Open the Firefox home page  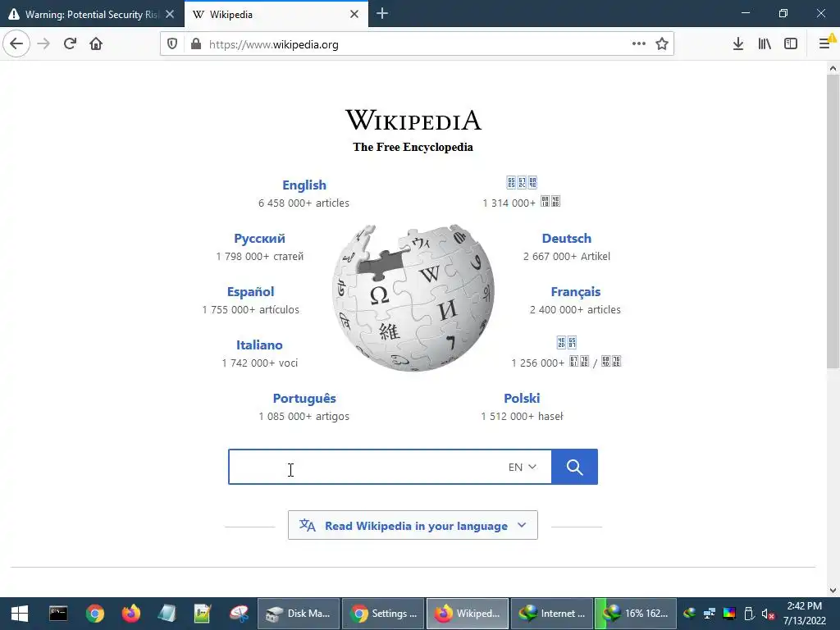point(96,43)
